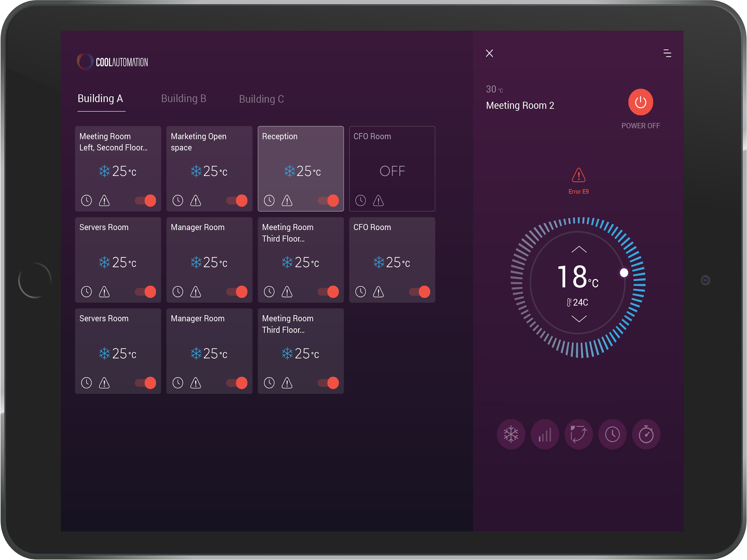747x560 pixels.
Task: Click the POWER OFF label
Action: [x=641, y=126]
